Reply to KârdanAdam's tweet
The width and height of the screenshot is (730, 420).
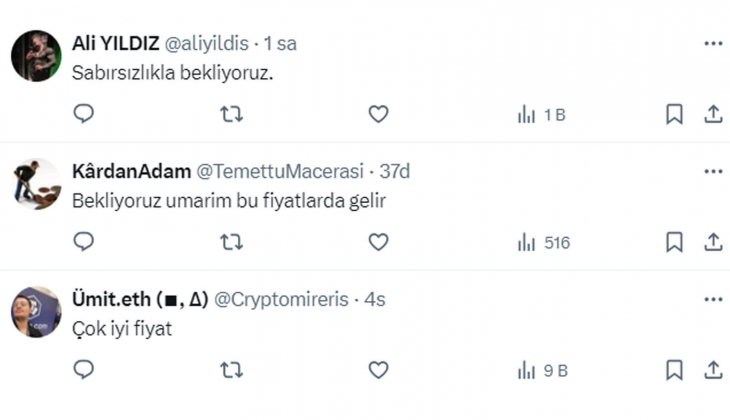[84, 242]
